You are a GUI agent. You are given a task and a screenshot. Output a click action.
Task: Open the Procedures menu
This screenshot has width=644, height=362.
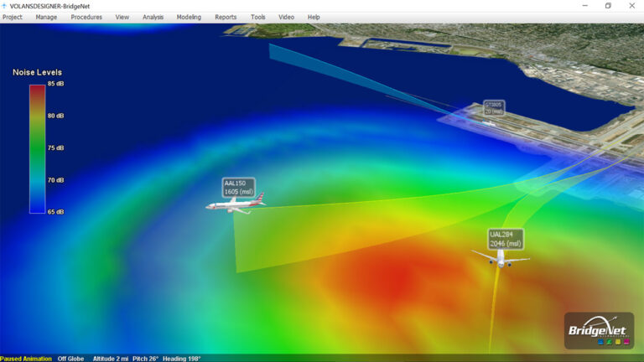pyautogui.click(x=86, y=17)
